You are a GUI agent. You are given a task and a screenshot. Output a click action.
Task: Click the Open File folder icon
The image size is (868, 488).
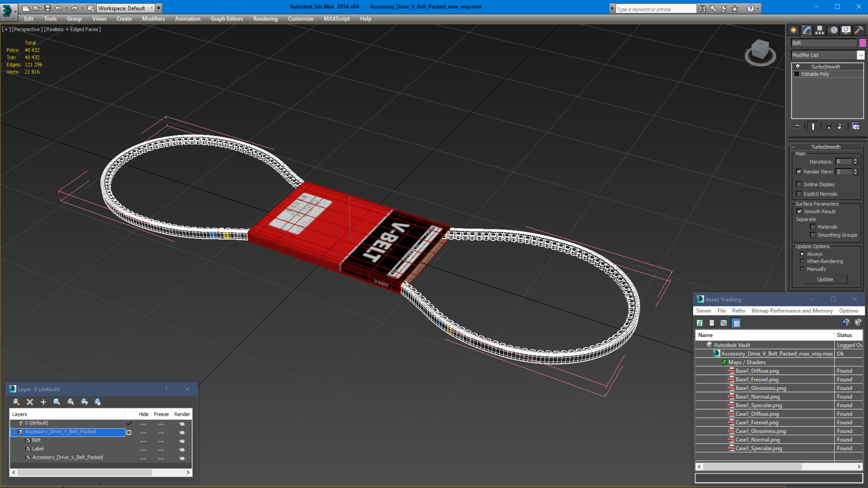(37, 8)
